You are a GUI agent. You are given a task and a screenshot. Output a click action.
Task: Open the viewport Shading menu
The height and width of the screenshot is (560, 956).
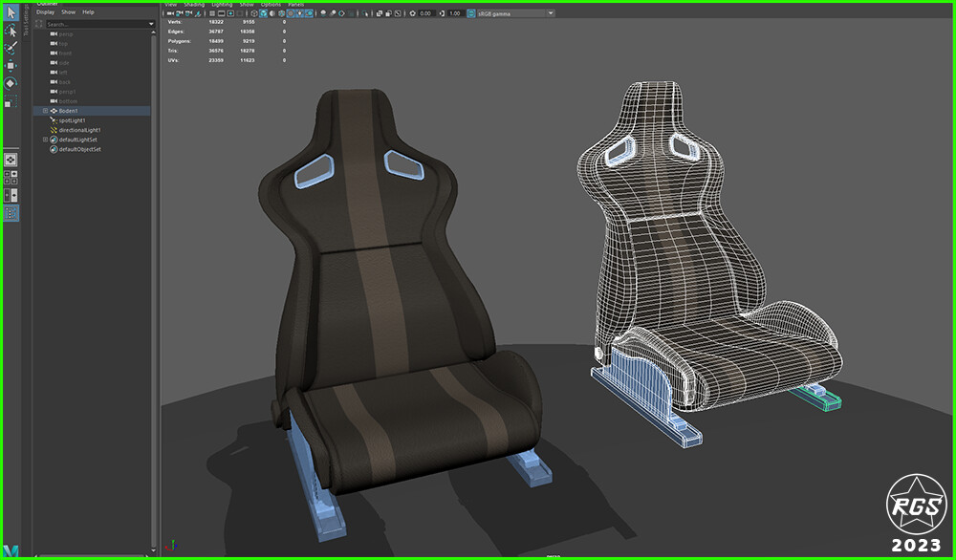[x=194, y=4]
